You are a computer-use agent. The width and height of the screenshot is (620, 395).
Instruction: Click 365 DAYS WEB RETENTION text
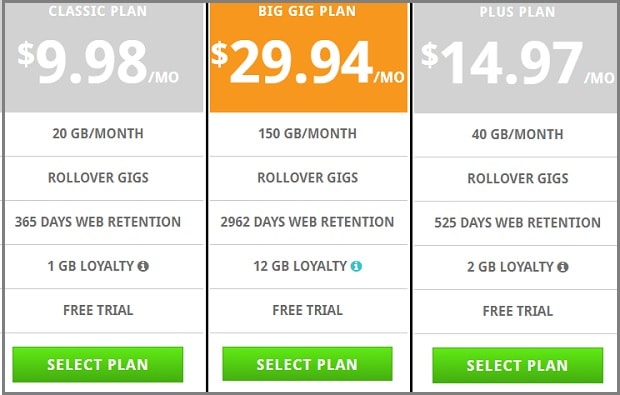point(98,222)
